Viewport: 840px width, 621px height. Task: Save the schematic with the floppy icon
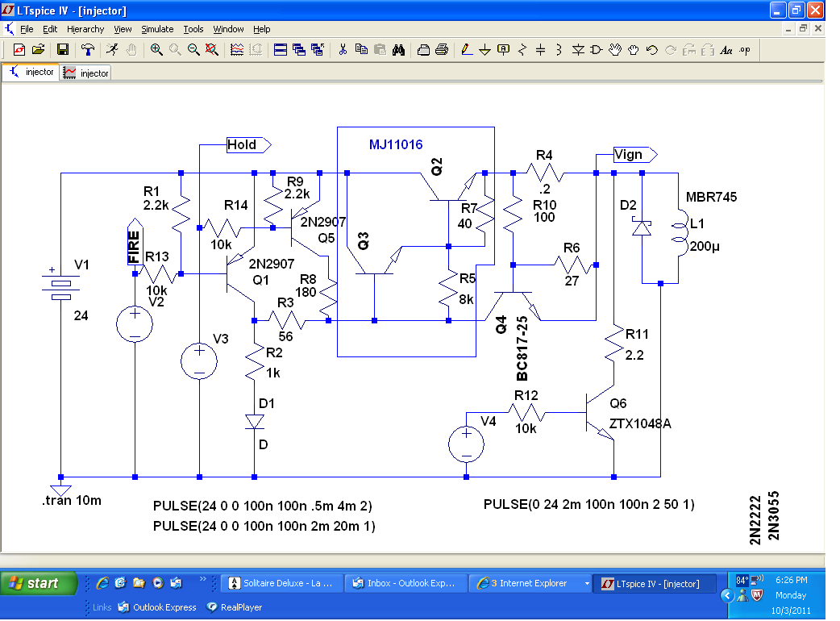(x=63, y=50)
